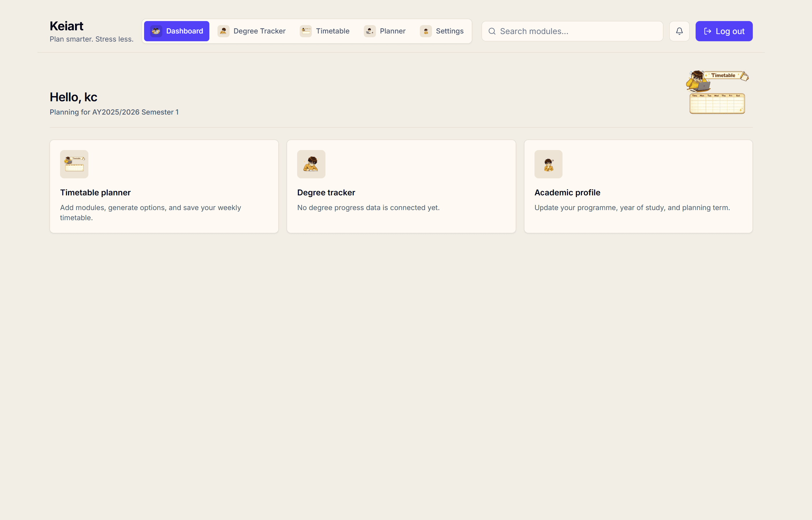Log out of the account
Viewport: 812px width, 520px height.
tap(724, 31)
